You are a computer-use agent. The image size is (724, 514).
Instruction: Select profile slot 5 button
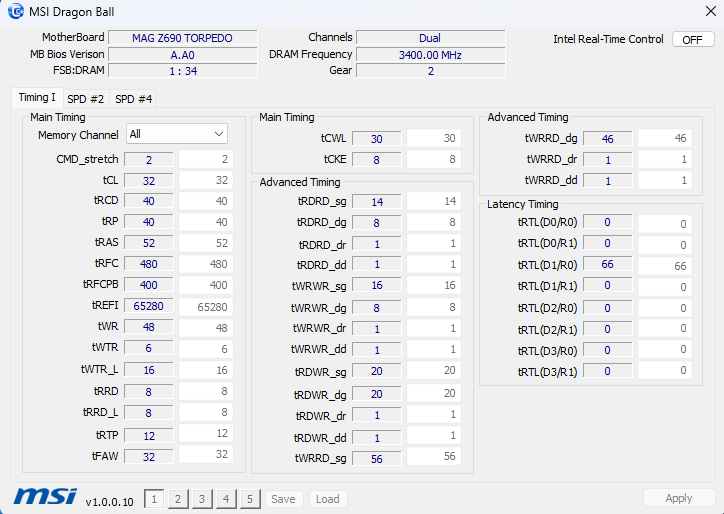point(250,499)
